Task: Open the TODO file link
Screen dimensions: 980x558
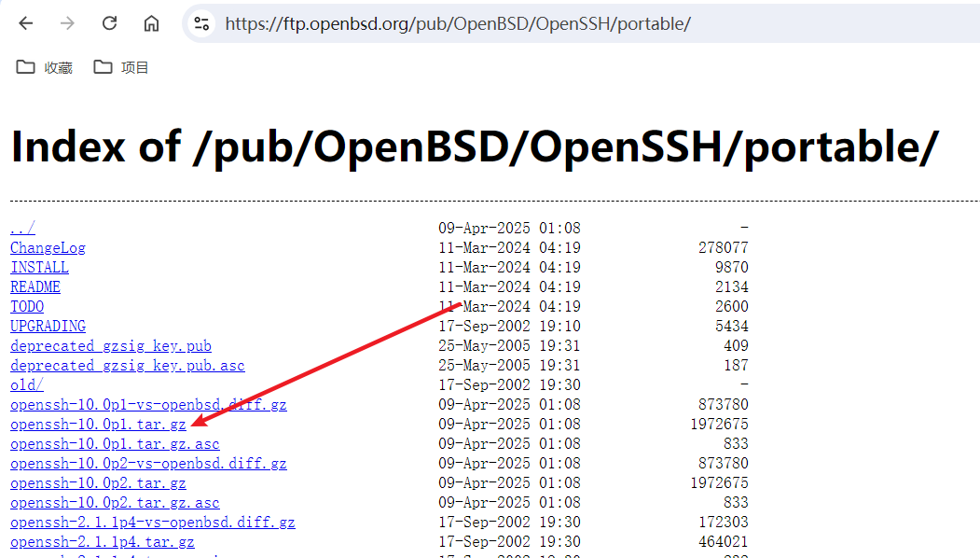Action: point(27,306)
